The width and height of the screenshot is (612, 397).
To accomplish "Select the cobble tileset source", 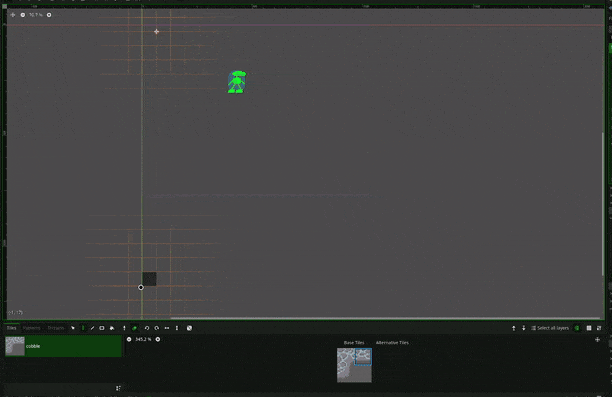I will [63, 346].
